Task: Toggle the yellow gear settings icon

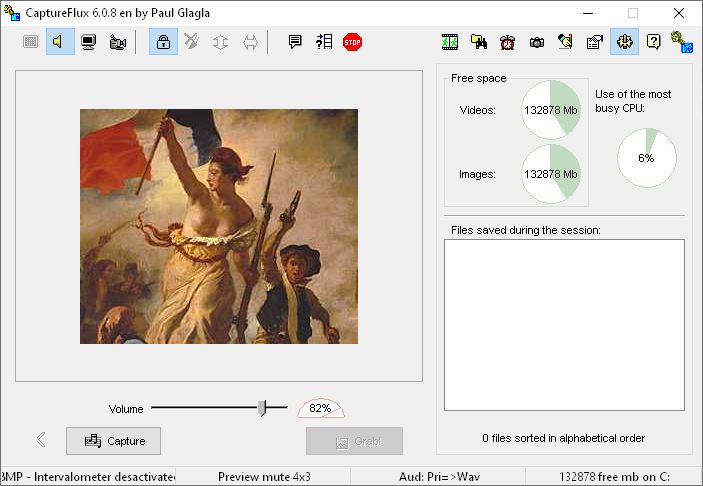Action: point(624,42)
